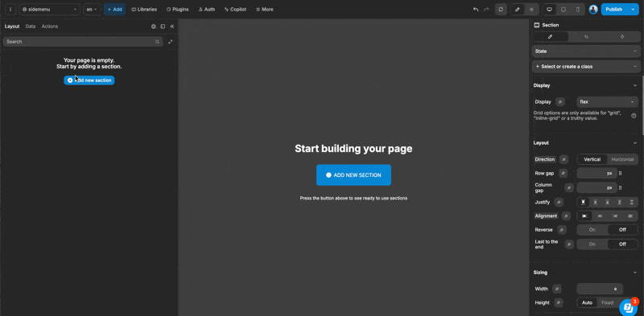
Task: Click the cube icon in left panel header
Action: click(x=154, y=27)
